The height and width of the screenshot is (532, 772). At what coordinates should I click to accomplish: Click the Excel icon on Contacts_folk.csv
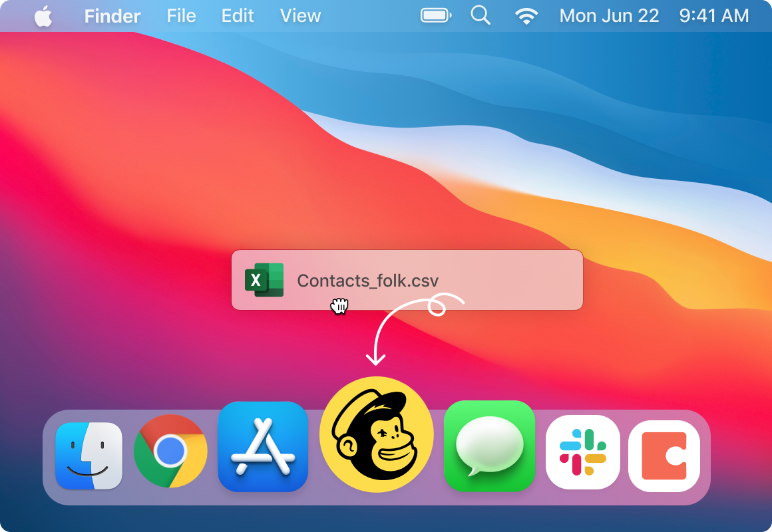pyautogui.click(x=264, y=280)
